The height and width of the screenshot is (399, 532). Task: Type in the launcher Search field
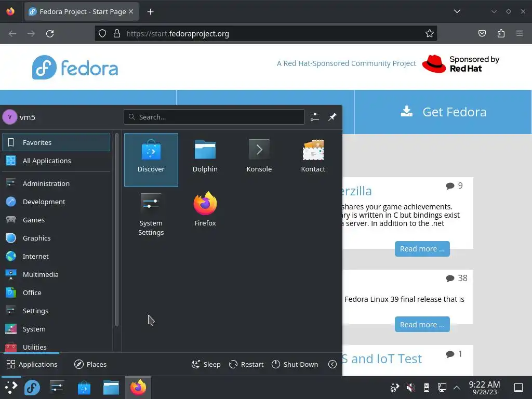(x=214, y=117)
